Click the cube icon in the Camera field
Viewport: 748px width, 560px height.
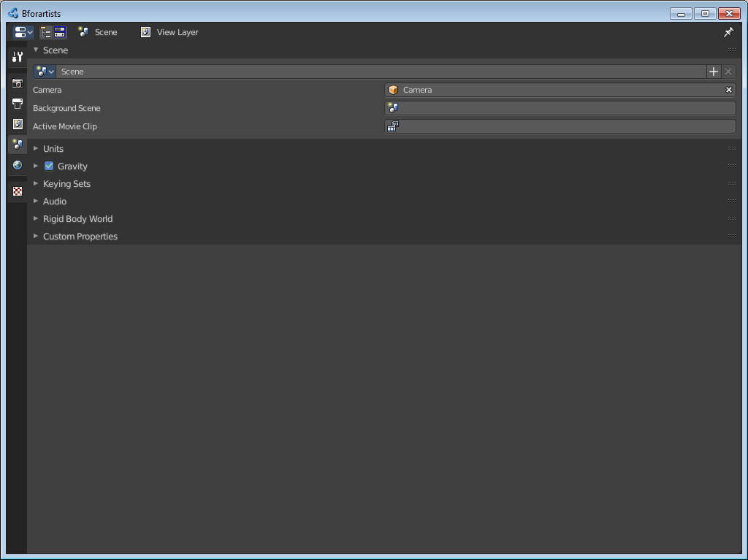(393, 90)
